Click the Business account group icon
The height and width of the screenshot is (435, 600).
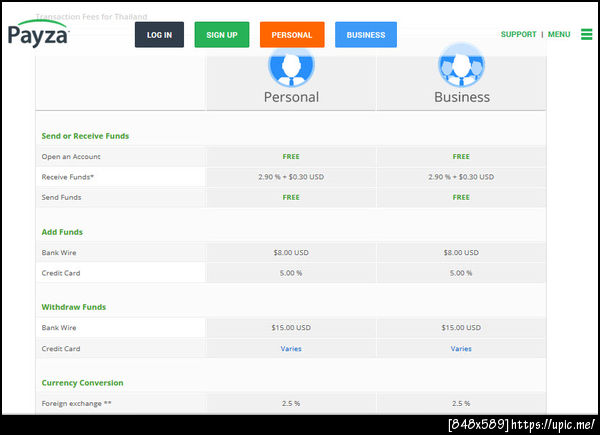tap(461, 66)
